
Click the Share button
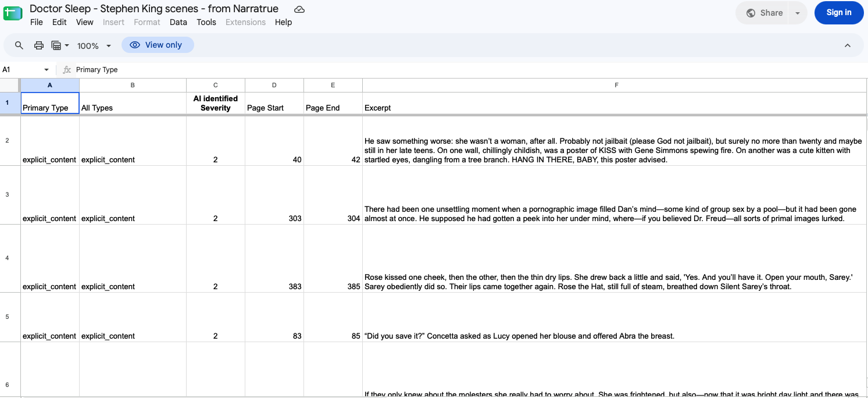coord(763,13)
